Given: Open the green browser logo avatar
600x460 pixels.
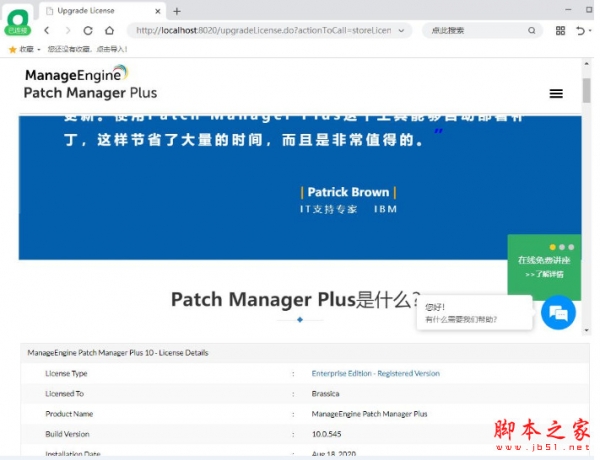Looking at the screenshot, I should tap(18, 23).
